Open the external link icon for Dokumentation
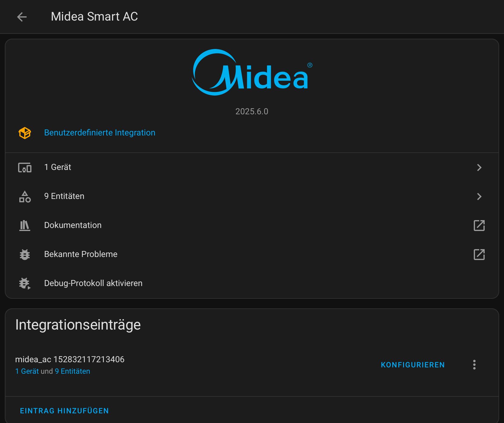Image resolution: width=504 pixels, height=423 pixels. [479, 226]
